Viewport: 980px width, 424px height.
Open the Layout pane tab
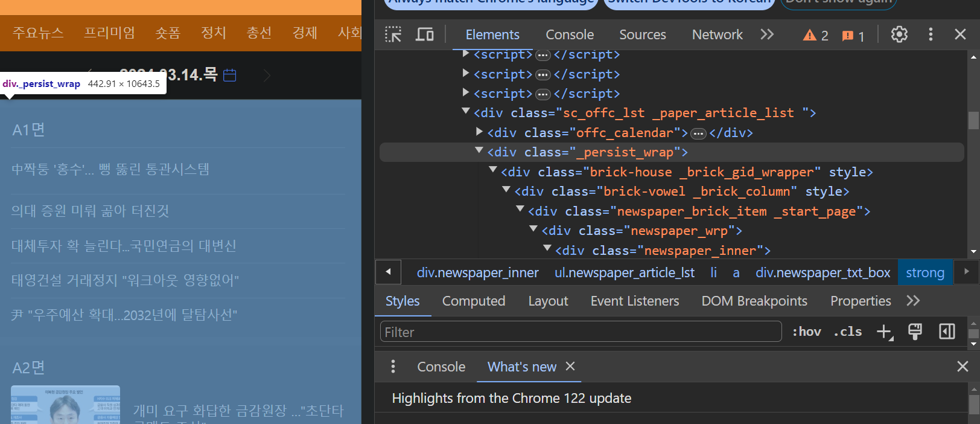coord(548,301)
